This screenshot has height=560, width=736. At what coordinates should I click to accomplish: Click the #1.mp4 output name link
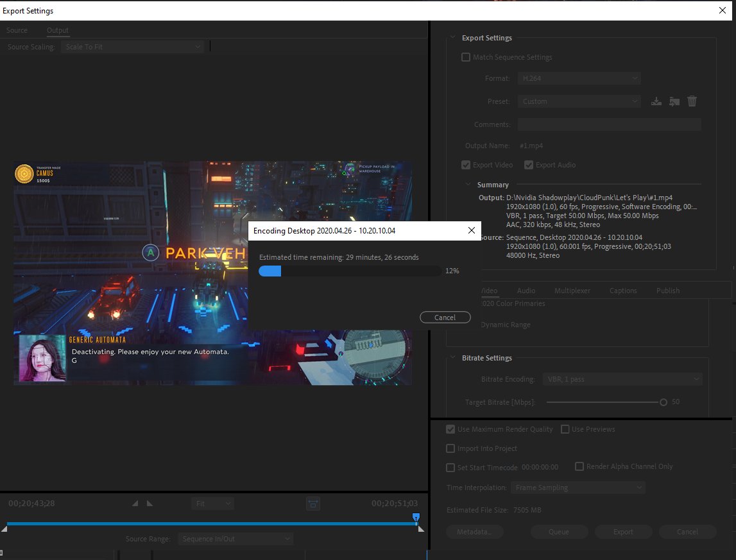point(531,146)
